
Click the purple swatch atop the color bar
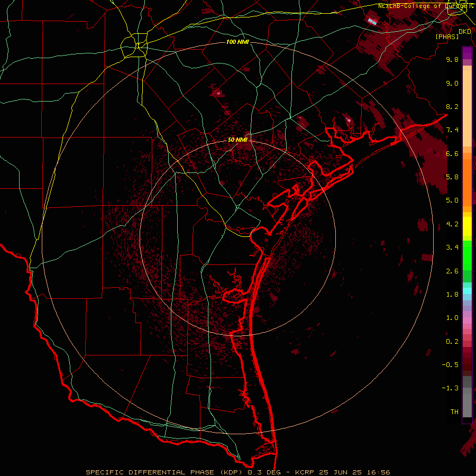pyautogui.click(x=467, y=53)
